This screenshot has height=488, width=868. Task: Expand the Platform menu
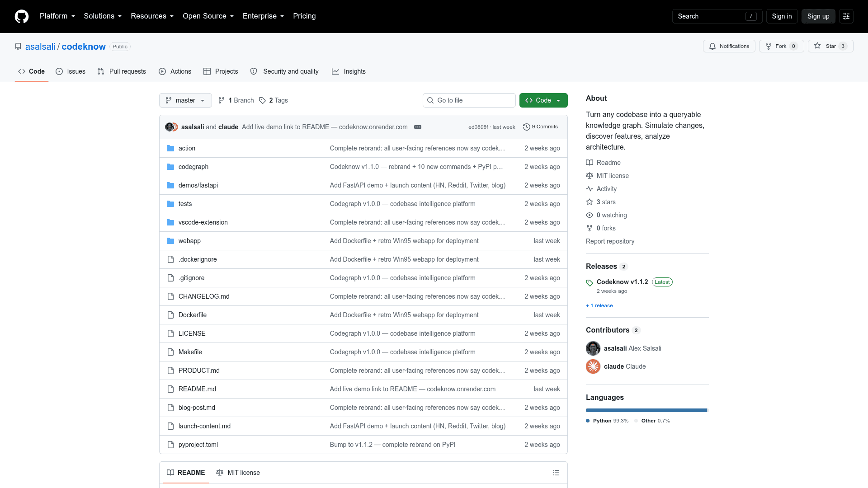tap(57, 16)
